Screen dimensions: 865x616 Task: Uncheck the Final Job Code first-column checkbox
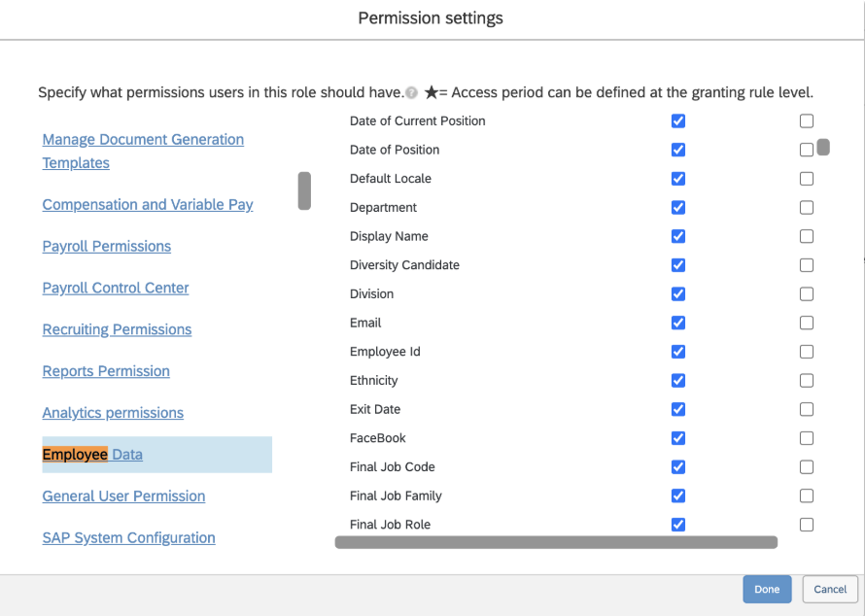678,466
